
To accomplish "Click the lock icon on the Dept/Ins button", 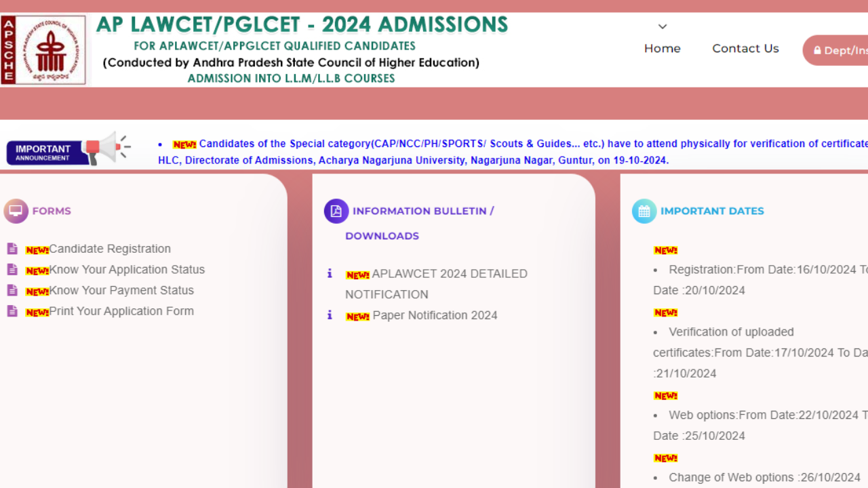I will point(818,50).
